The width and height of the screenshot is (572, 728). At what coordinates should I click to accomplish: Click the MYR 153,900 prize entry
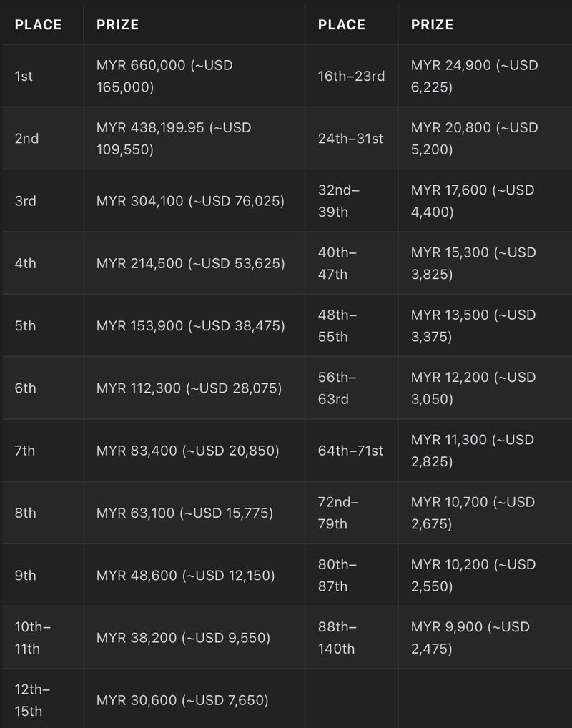tap(190, 325)
